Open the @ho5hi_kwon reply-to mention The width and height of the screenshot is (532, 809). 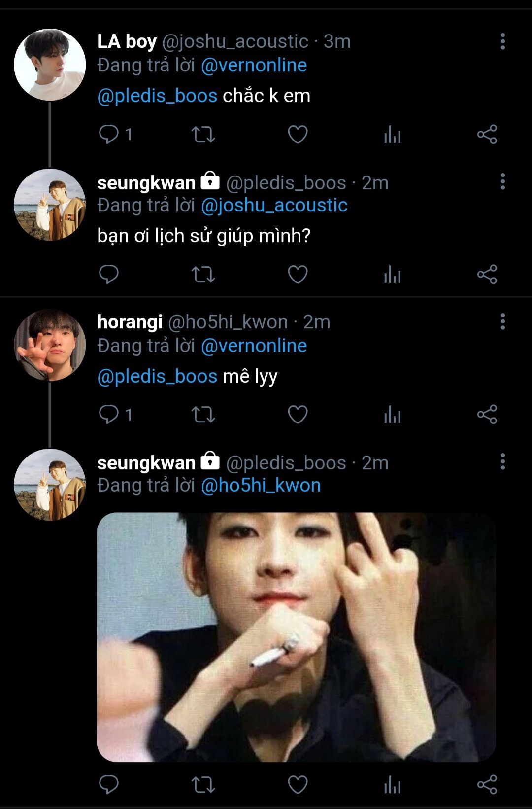coord(261,486)
